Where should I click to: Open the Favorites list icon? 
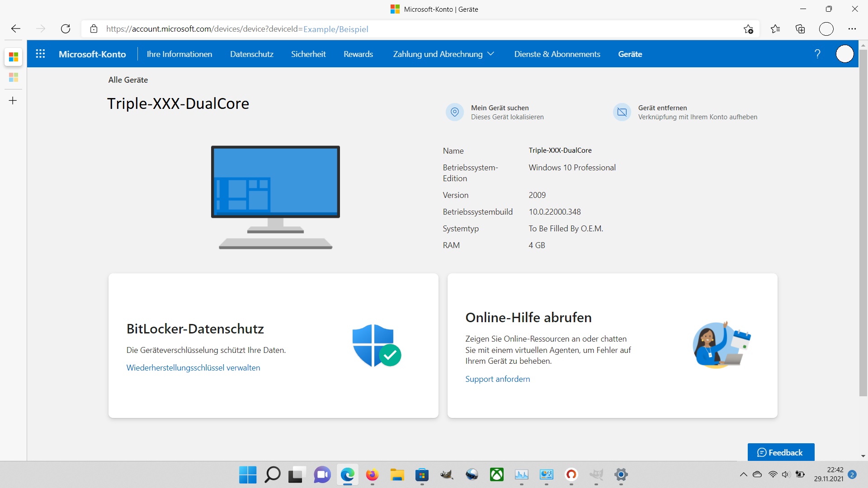click(x=775, y=29)
